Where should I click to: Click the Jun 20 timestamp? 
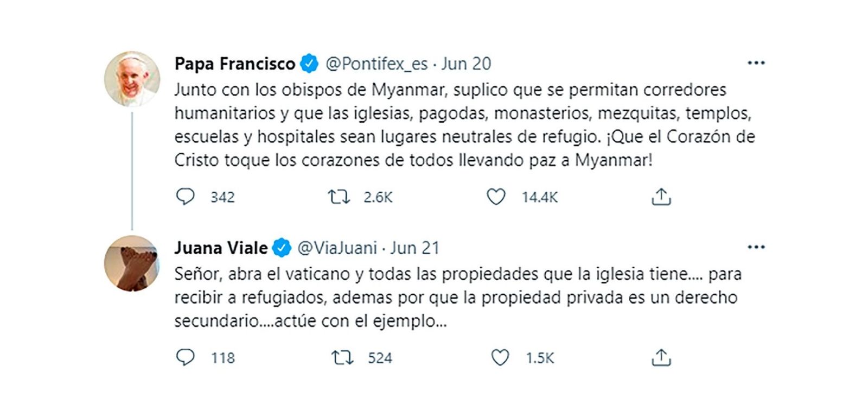tap(466, 64)
